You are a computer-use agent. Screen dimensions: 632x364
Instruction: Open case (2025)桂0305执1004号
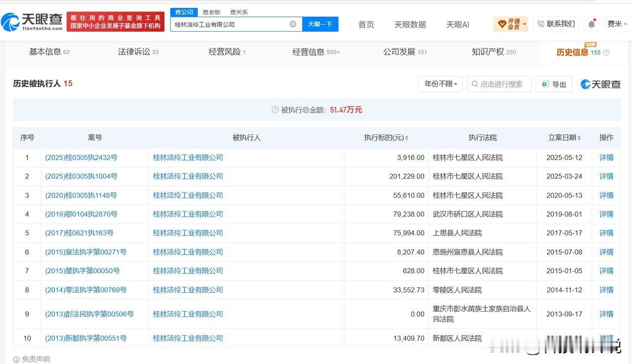point(81,176)
